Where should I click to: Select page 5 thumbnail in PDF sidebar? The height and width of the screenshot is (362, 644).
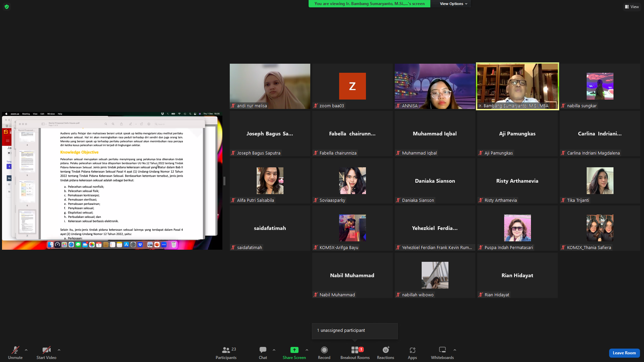27,161
